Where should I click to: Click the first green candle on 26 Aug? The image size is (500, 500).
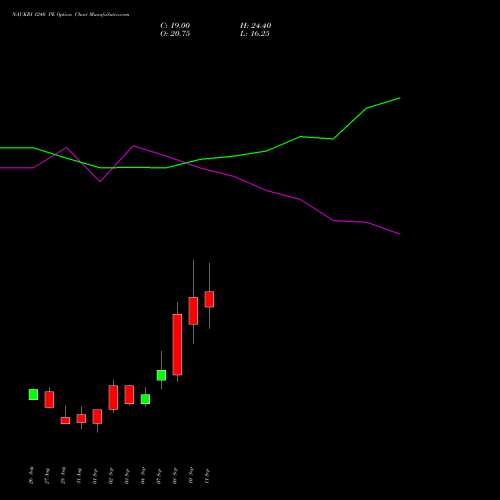coord(33,394)
